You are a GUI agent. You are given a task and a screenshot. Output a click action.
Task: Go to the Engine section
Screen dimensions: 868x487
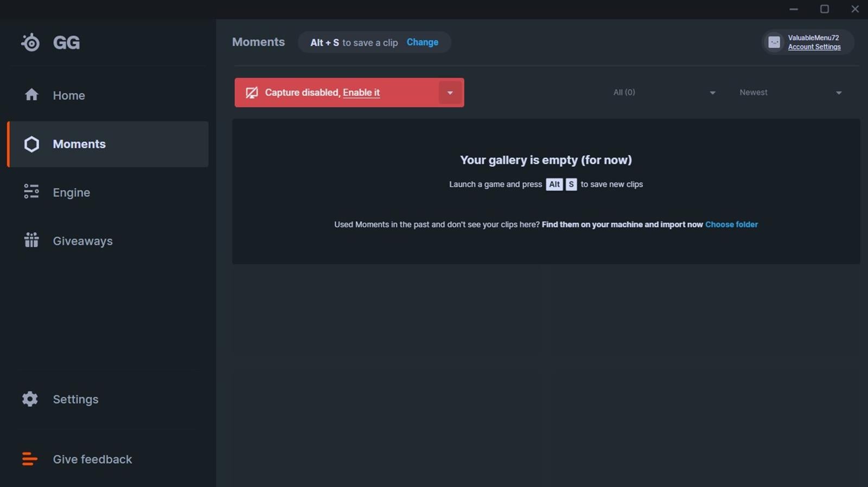pos(71,193)
